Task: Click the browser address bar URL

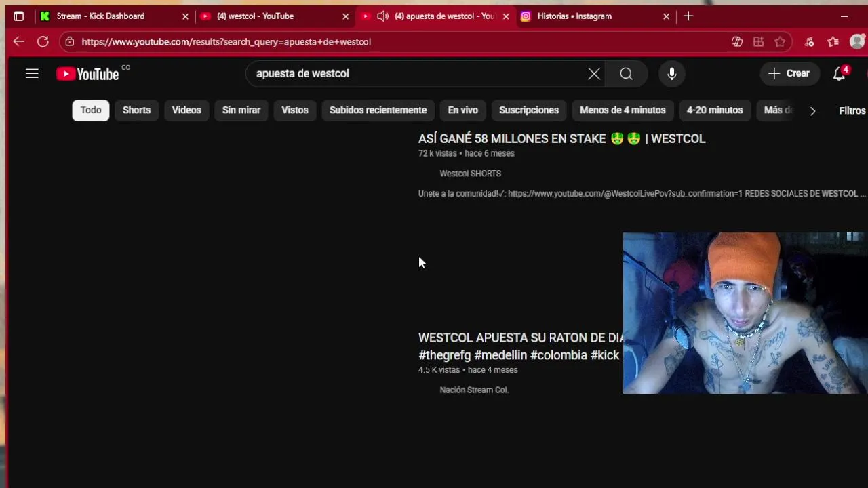Action: pos(226,41)
